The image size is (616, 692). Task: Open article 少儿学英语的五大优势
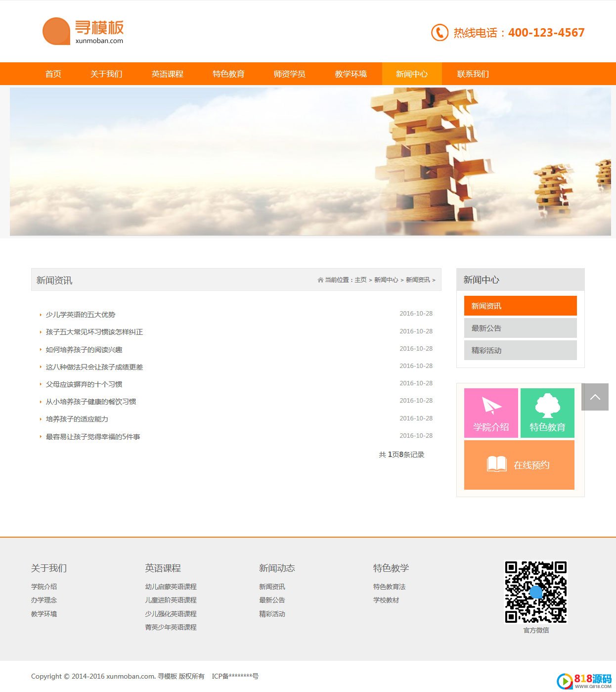pyautogui.click(x=81, y=315)
